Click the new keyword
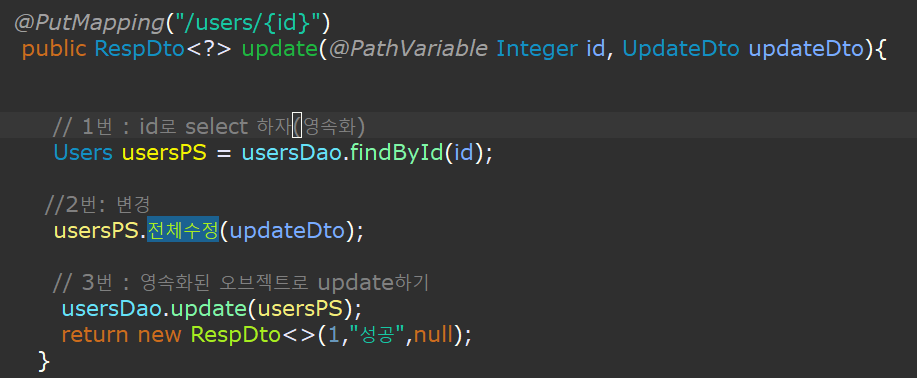The height and width of the screenshot is (378, 917). coord(159,335)
